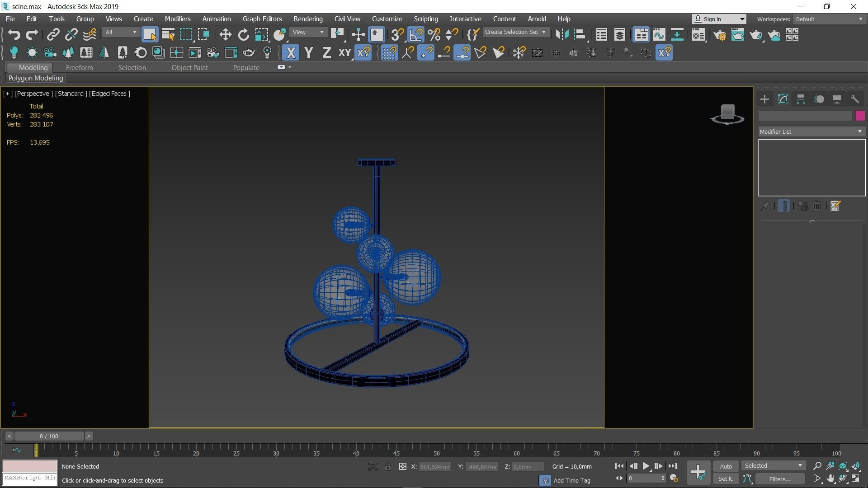This screenshot has width=868, height=488.
Task: Click the Redo arrow icon
Action: click(32, 35)
